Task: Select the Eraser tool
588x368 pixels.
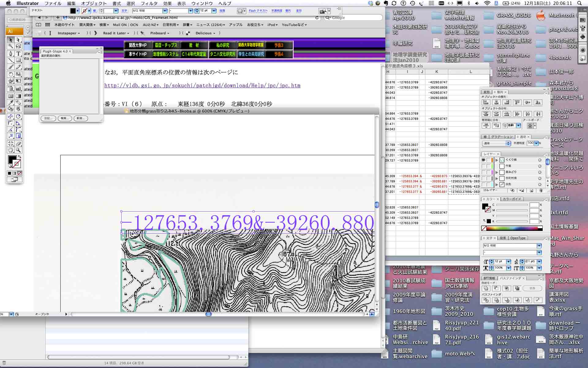Action: pos(18,144)
